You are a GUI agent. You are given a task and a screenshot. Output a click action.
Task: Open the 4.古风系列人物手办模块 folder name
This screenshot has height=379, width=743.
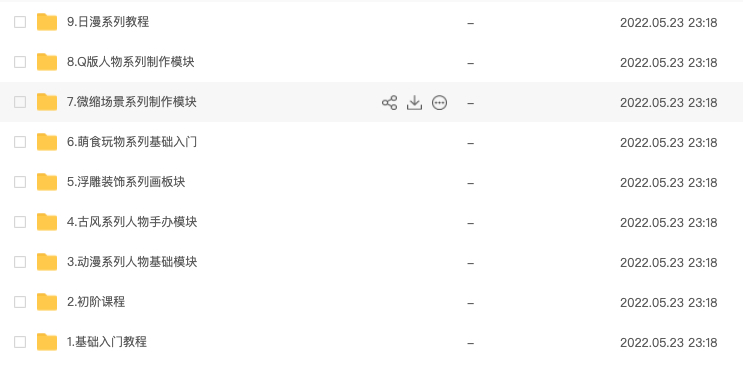[x=132, y=222]
